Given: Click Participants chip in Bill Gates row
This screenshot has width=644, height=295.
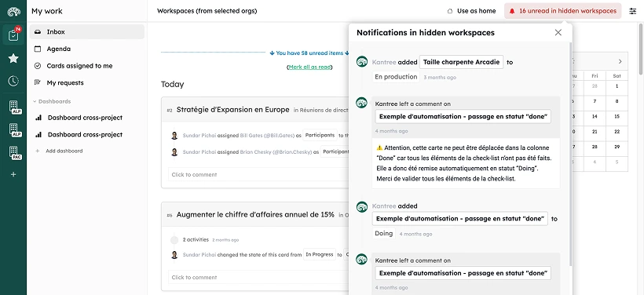Looking at the screenshot, I should click(320, 135).
